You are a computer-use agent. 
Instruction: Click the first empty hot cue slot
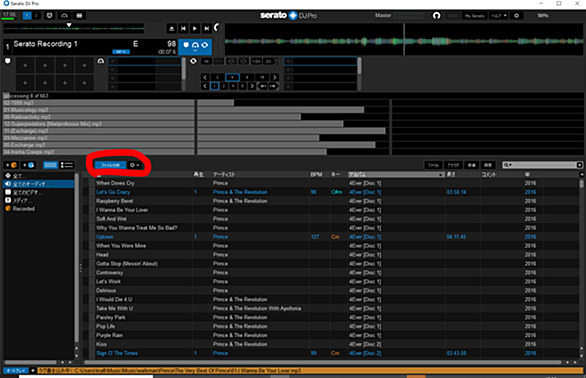pos(25,65)
